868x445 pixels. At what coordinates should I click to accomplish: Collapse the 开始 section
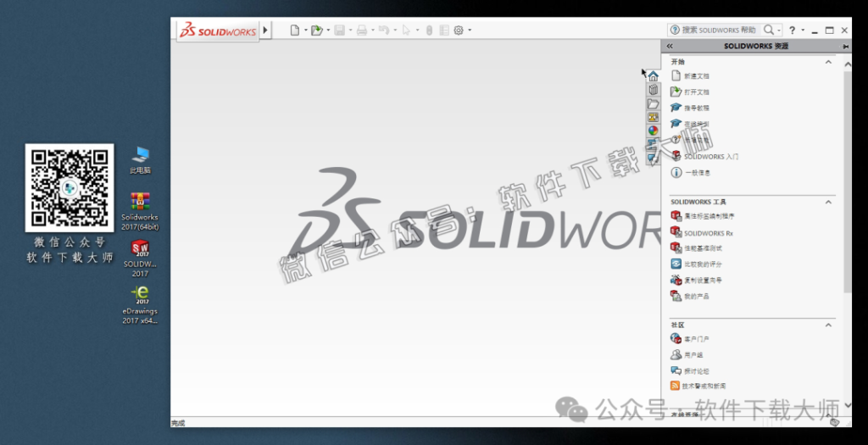829,62
